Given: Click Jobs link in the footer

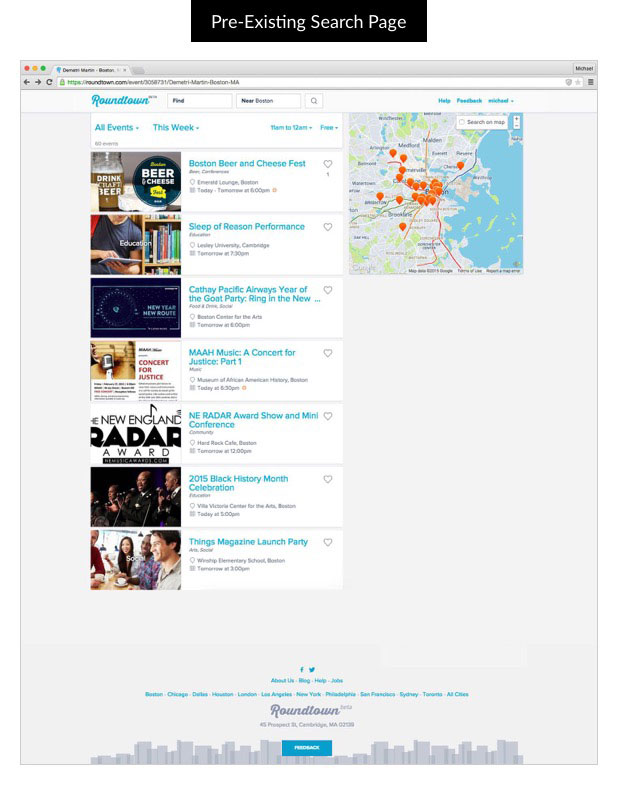Looking at the screenshot, I should 337,681.
